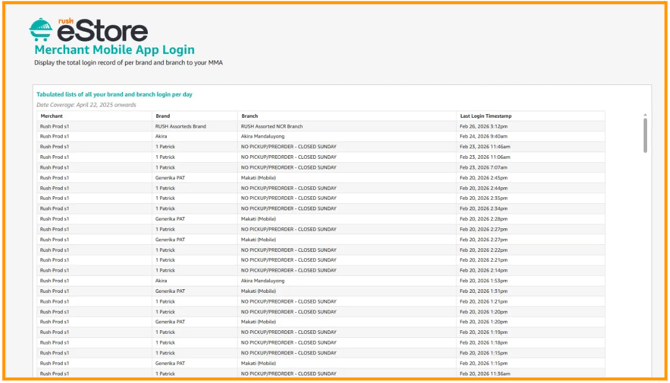Screen dimensions: 670x383
Task: Click the 'Feb 20, 2026 1:19pm' timestamp
Action: 484,332
